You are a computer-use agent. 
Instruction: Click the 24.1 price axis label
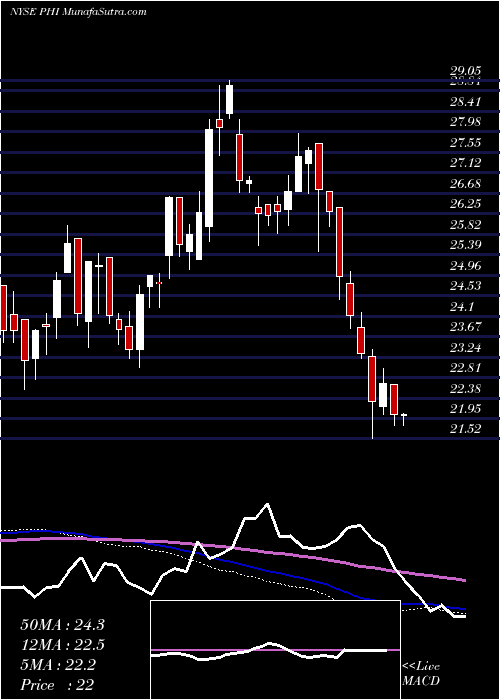(462, 307)
